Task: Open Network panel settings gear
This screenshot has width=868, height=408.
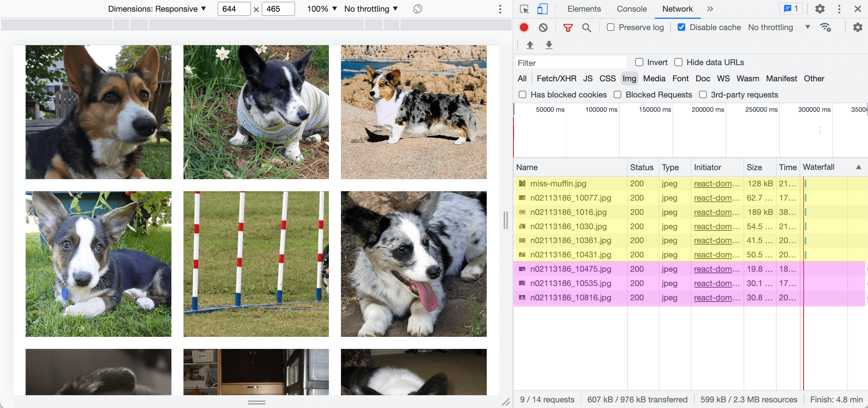Action: point(858,27)
